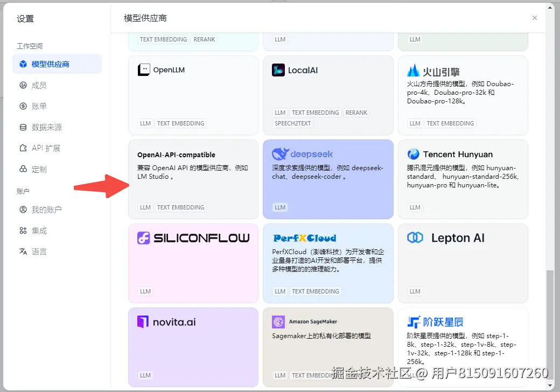The image size is (560, 392).
Task: Open 我的账户 settings page
Action: pos(57,209)
